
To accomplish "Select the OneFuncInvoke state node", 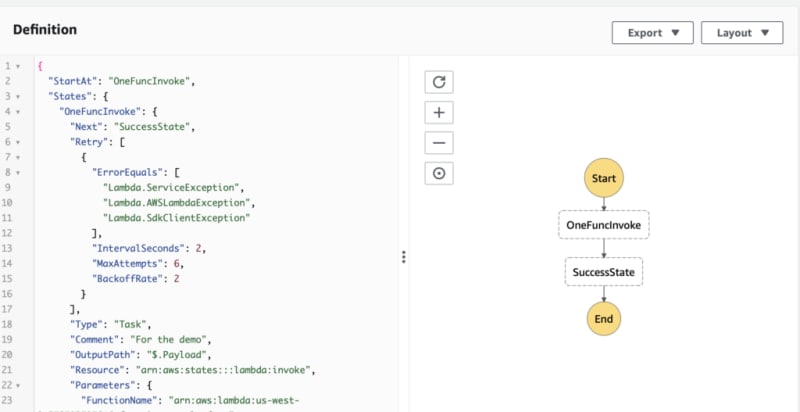I will tap(604, 224).
